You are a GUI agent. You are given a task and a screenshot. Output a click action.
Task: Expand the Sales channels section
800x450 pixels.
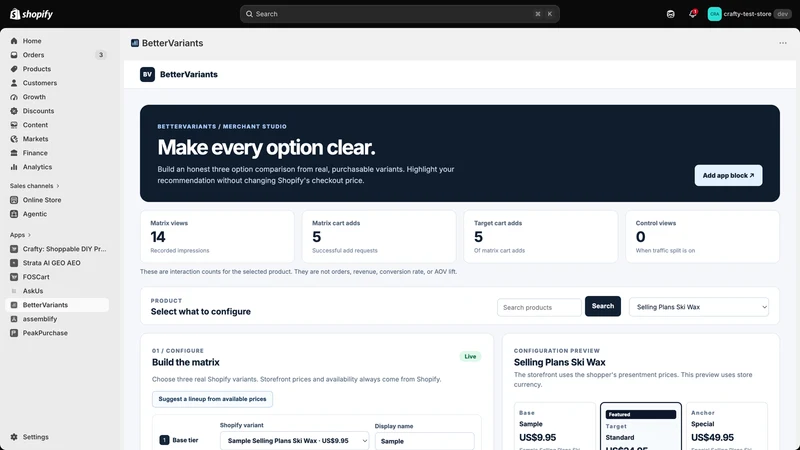(34, 186)
